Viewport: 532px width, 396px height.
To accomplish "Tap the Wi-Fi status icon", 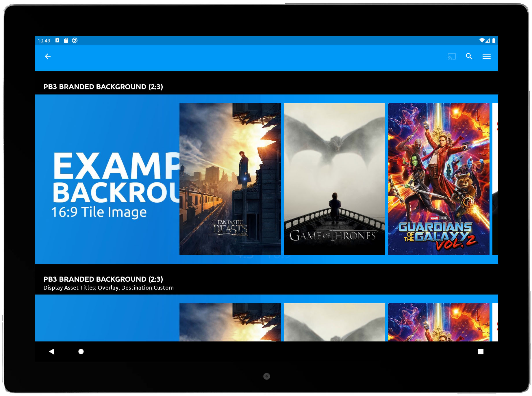I will [x=482, y=40].
